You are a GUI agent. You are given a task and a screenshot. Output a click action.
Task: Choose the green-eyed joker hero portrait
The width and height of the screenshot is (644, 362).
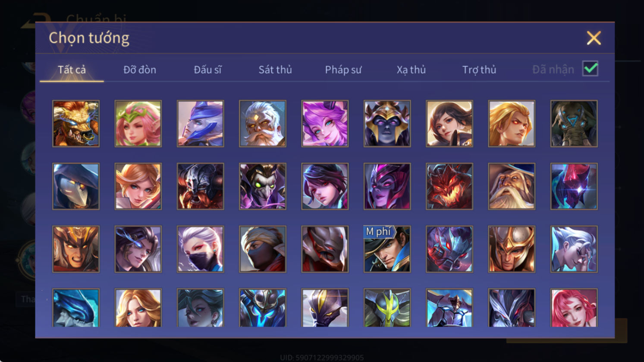(263, 186)
